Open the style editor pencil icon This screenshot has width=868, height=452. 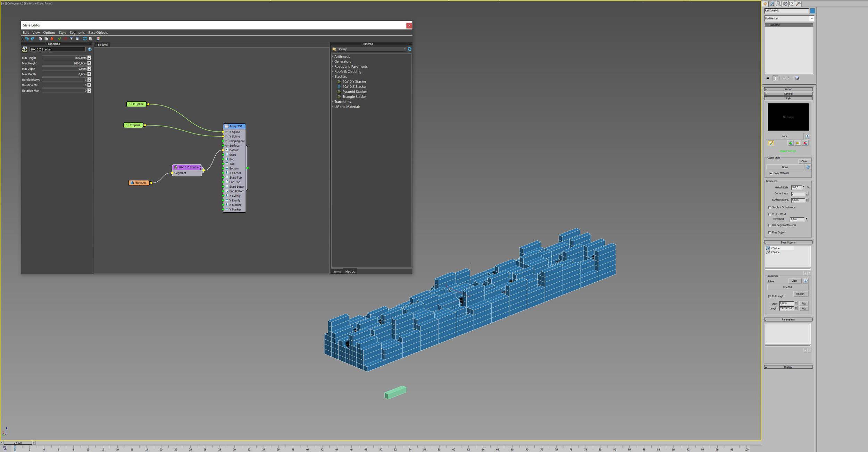tap(771, 143)
